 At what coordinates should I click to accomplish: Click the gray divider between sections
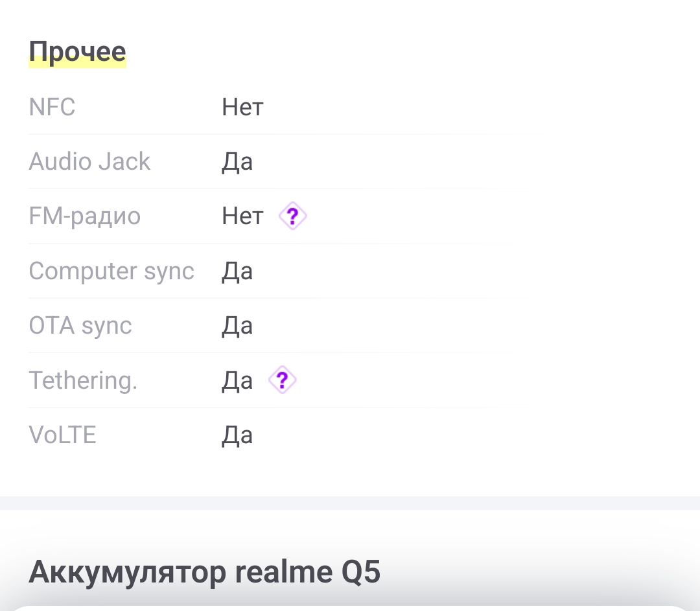tap(350, 503)
